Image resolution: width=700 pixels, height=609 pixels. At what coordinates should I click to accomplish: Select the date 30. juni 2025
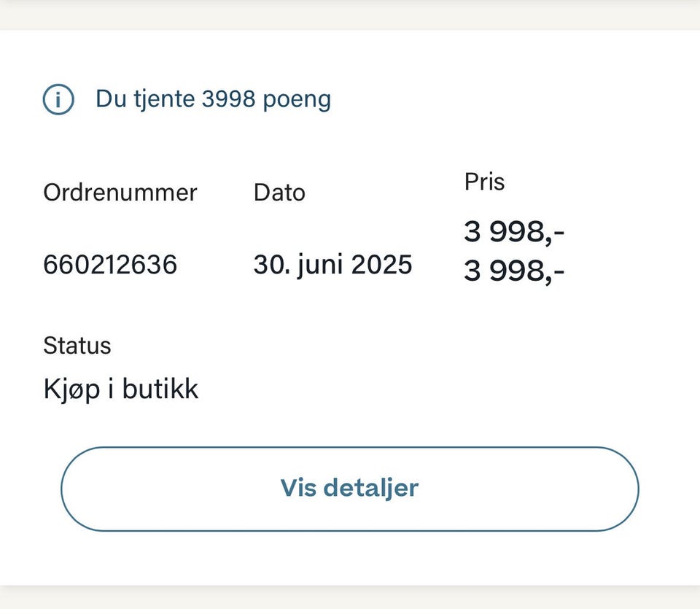[x=332, y=264]
